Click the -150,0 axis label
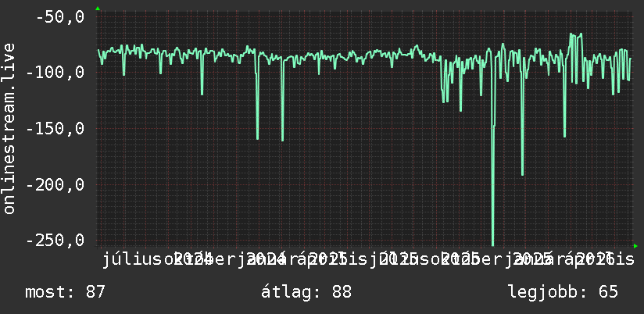This screenshot has width=644, height=314. pos(55,128)
